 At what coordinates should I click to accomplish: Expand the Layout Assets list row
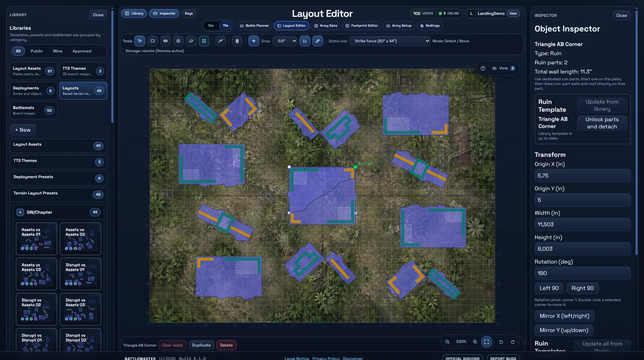point(58,146)
